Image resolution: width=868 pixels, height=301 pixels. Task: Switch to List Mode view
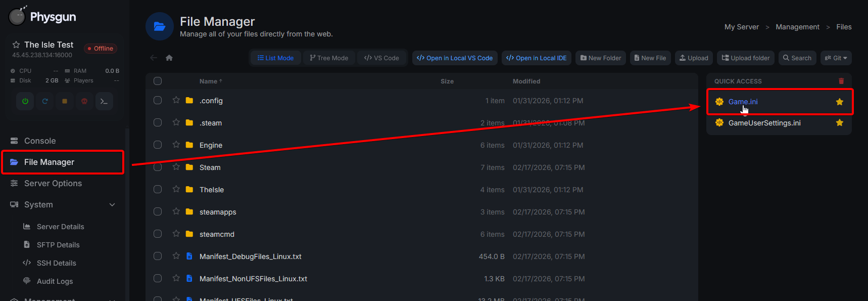click(x=276, y=58)
